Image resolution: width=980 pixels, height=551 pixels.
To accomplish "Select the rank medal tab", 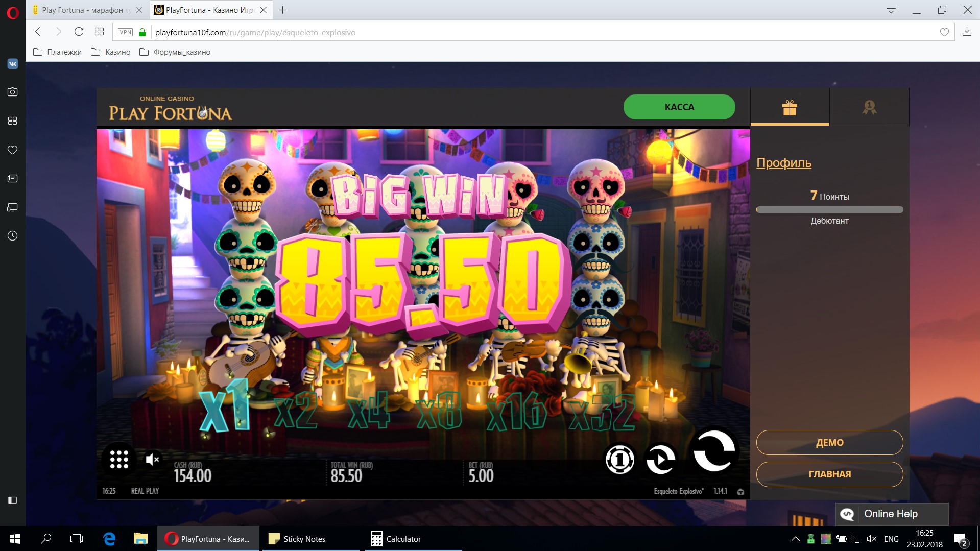I will click(869, 107).
